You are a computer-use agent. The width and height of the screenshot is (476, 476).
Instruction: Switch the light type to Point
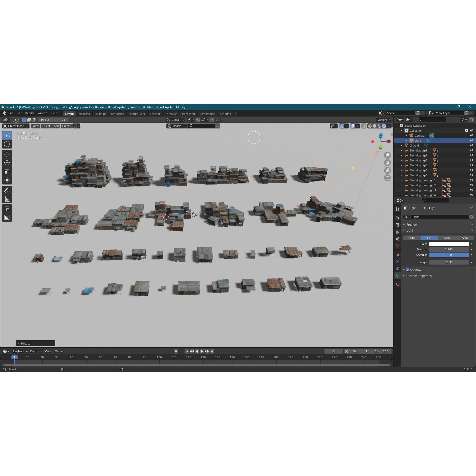coord(411,238)
